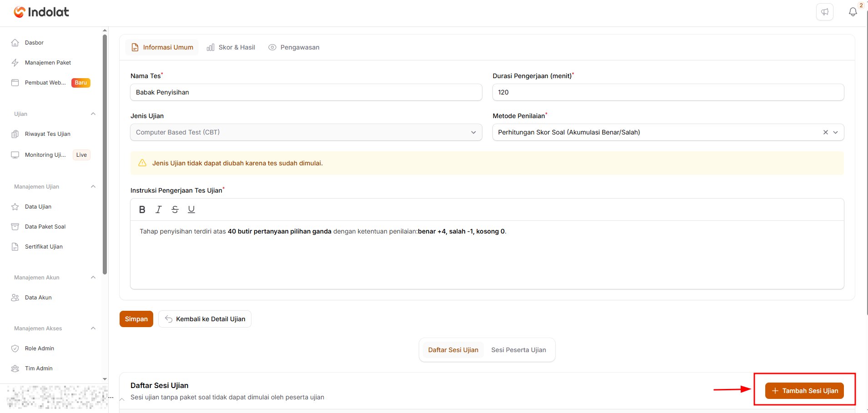This screenshot has height=413, width=868.
Task: Clear the Metode Penilaian selection
Action: click(826, 132)
